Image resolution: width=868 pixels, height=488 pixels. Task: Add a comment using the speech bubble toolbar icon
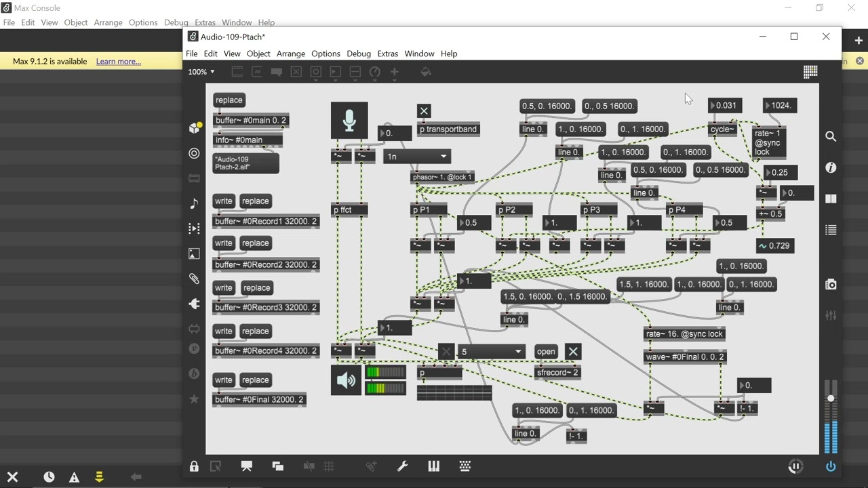(x=276, y=72)
